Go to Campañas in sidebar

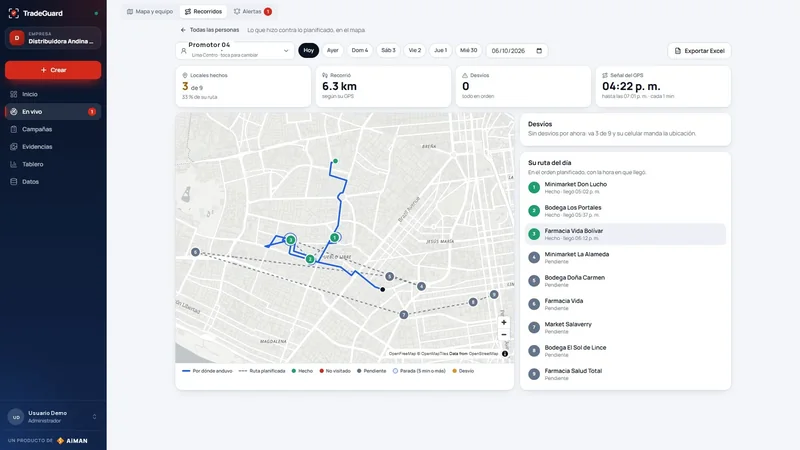(53, 129)
